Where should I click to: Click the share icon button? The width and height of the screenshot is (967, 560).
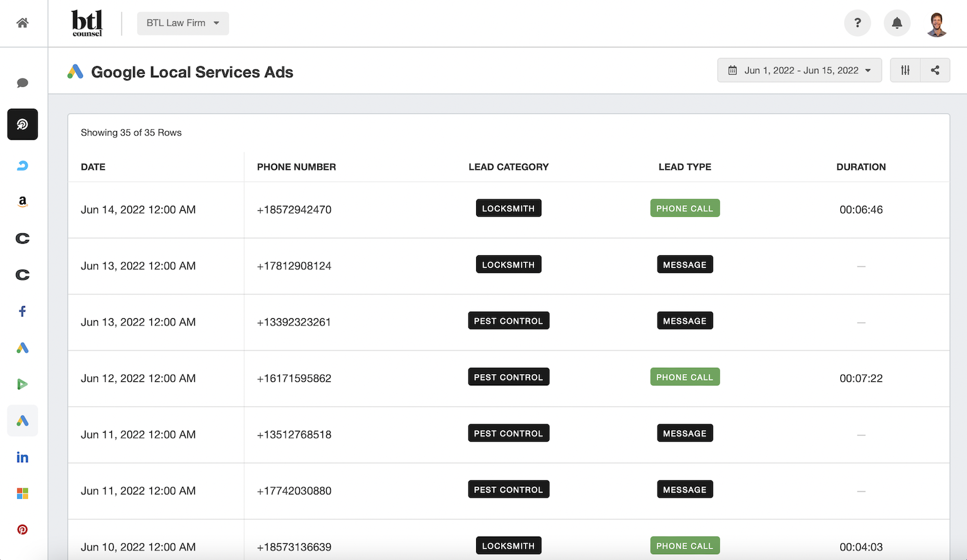[x=935, y=71]
